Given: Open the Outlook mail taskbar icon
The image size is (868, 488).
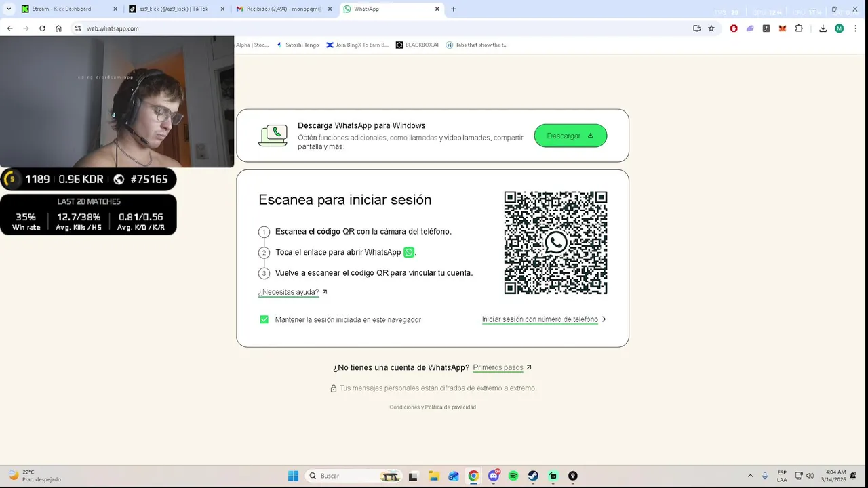Looking at the screenshot, I should tap(453, 476).
